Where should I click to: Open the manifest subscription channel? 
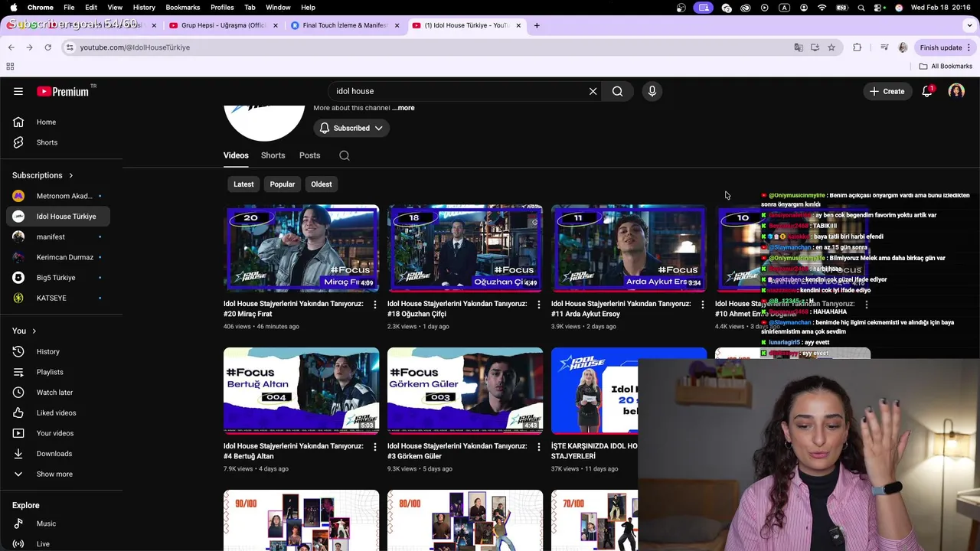(58, 236)
